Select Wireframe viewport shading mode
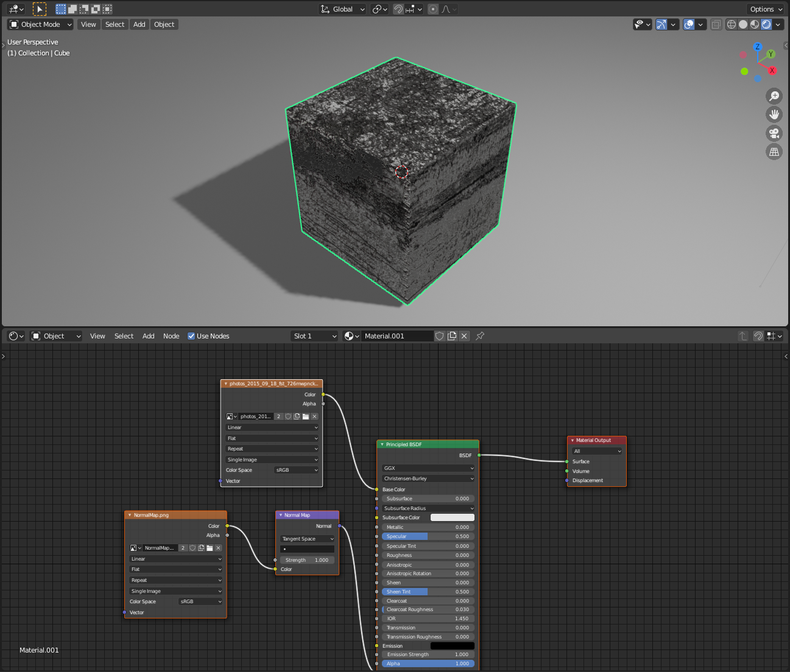790x672 pixels. pyautogui.click(x=730, y=24)
